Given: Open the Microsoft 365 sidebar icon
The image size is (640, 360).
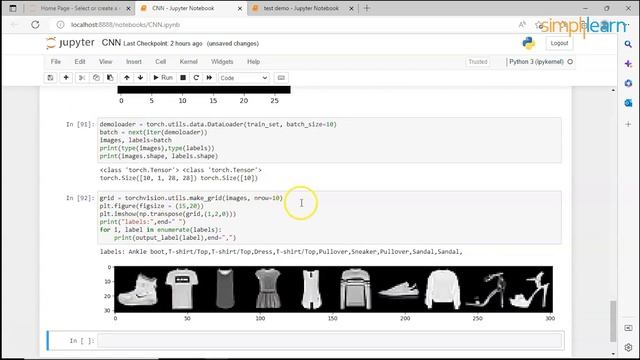Looking at the screenshot, I should click(x=628, y=83).
